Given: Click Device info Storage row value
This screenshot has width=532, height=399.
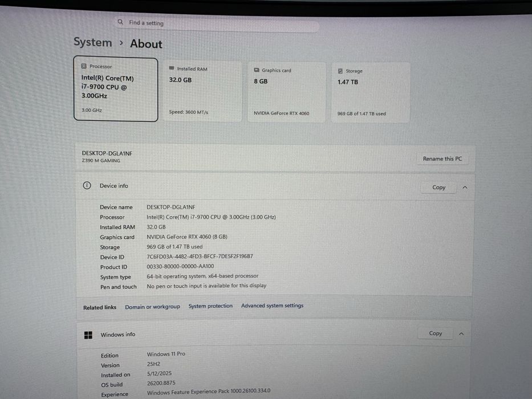Looking at the screenshot, I should [174, 247].
